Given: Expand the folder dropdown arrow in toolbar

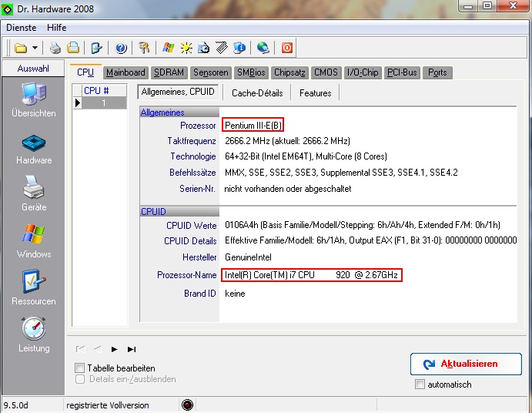Looking at the screenshot, I should [x=35, y=48].
